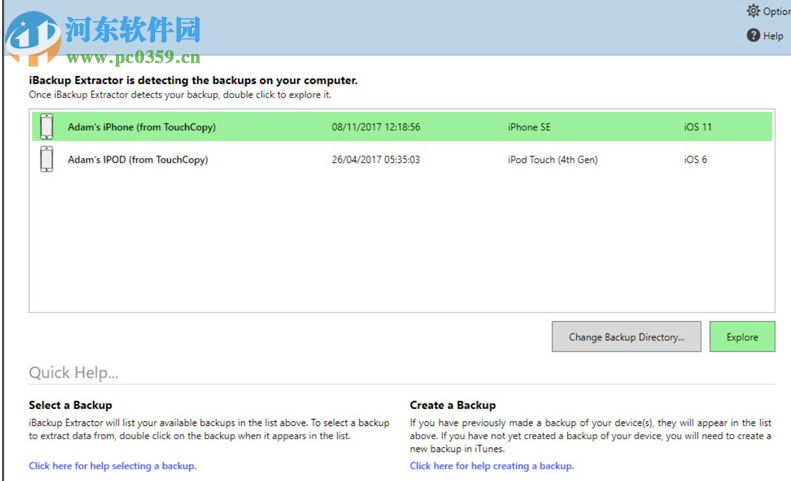Open the Help menu label

pos(773,36)
